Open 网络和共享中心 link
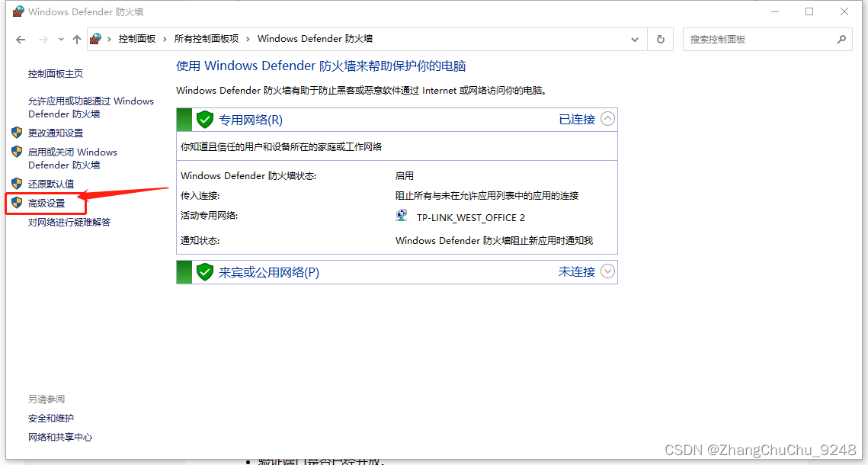Screen dimensions: 868x465 pos(60,437)
